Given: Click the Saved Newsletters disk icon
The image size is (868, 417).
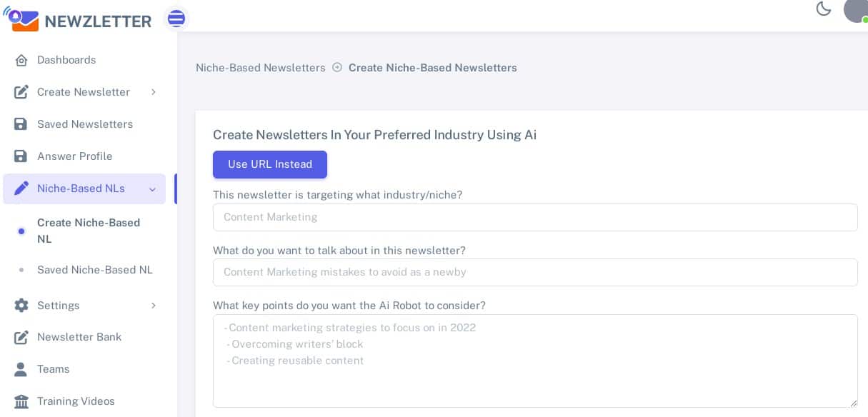Looking at the screenshot, I should (x=21, y=124).
